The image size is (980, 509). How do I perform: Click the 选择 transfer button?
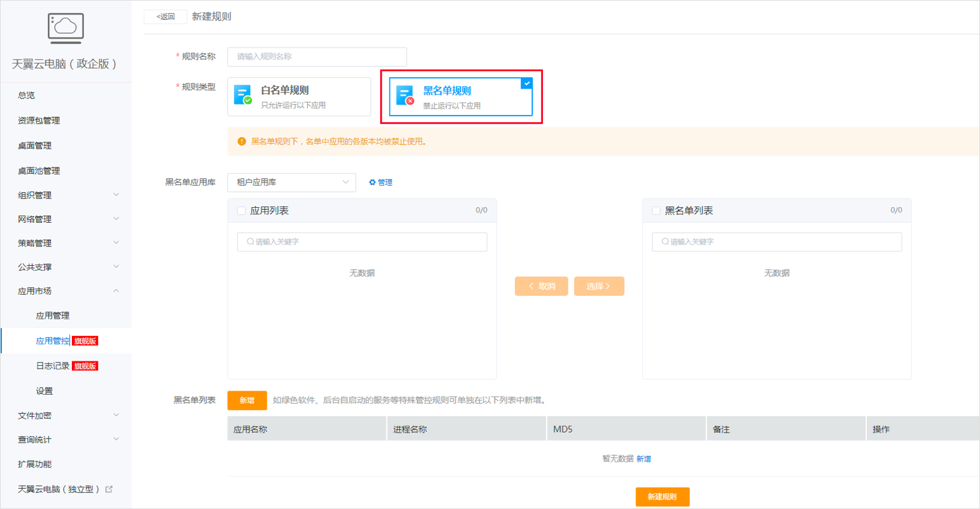(598, 286)
